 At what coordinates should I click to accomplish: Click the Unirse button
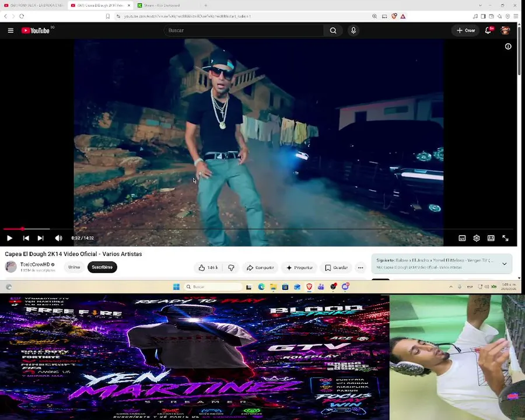74,267
